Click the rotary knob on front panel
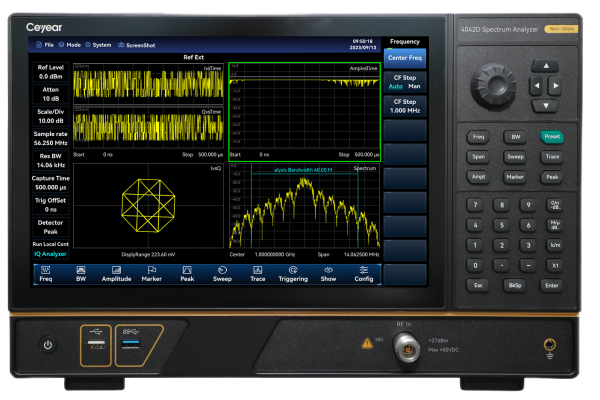This screenshot has height=400, width=600. [x=494, y=86]
